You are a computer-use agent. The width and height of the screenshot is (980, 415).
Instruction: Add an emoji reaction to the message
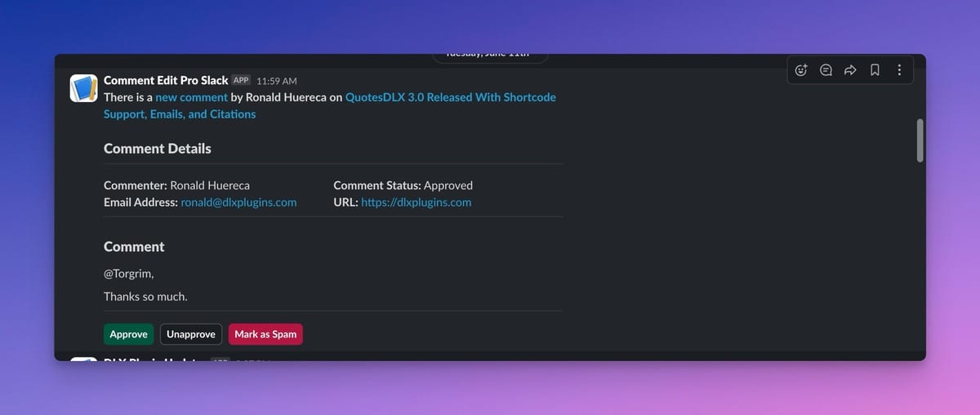tap(801, 70)
